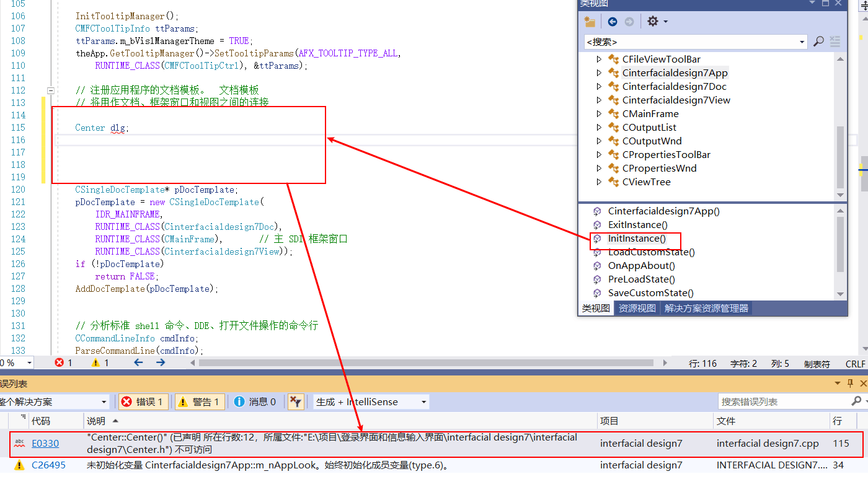Navigate to next issue with right arrow
The width and height of the screenshot is (868, 500).
[161, 363]
